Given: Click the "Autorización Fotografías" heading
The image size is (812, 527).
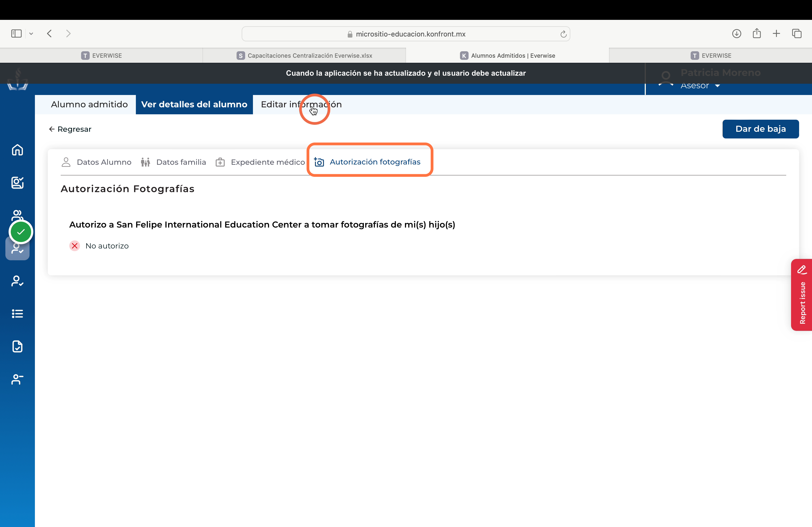Looking at the screenshot, I should click(x=128, y=189).
